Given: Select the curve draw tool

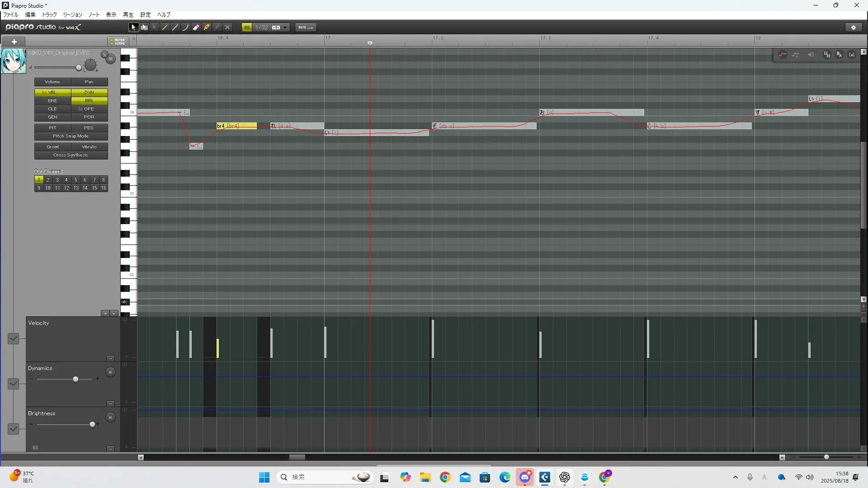Looking at the screenshot, I should click(186, 28).
